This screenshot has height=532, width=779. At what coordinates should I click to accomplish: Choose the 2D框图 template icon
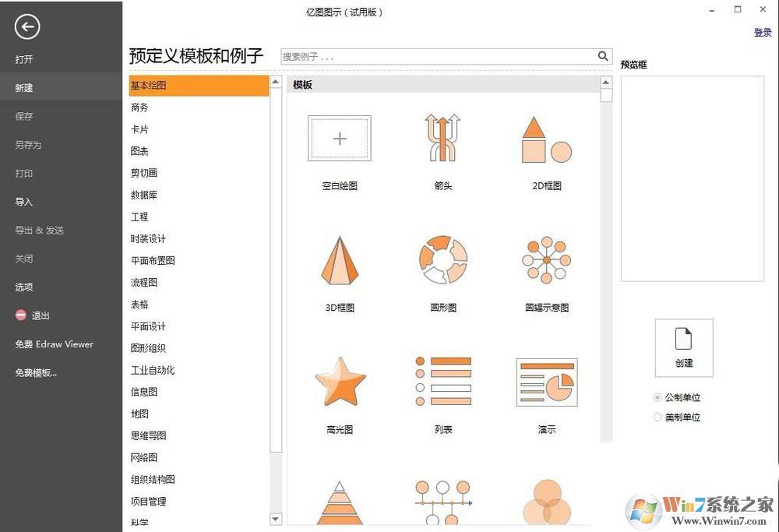545,138
